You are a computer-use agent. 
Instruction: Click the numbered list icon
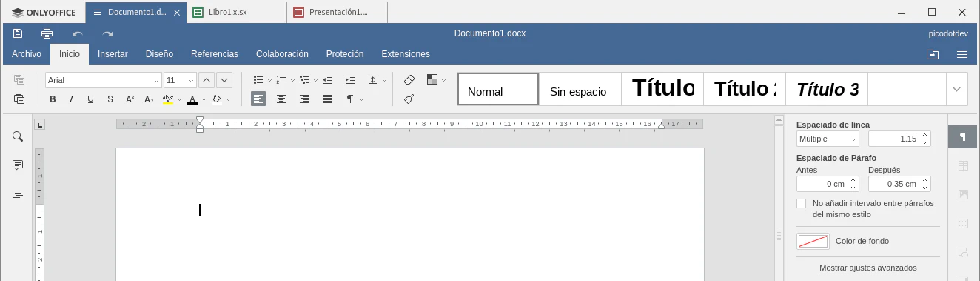[281, 79]
